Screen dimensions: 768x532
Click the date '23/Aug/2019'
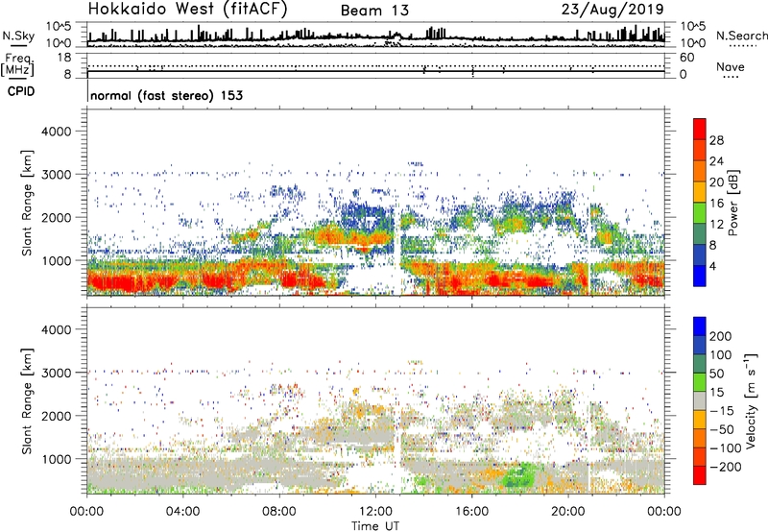pyautogui.click(x=612, y=10)
